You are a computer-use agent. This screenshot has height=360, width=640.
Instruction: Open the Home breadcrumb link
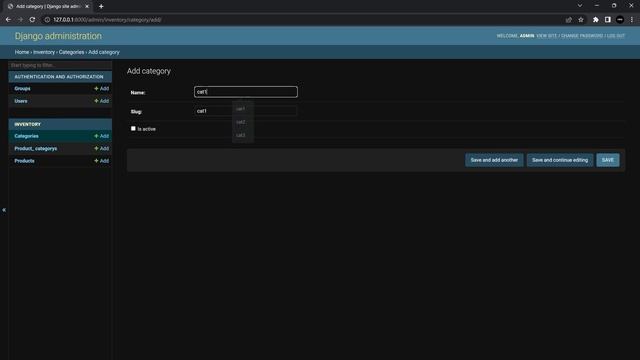[x=22, y=52]
